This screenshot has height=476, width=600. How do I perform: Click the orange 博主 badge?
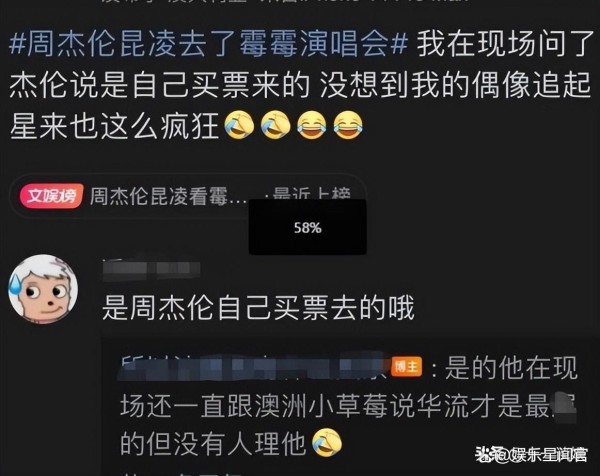(407, 367)
